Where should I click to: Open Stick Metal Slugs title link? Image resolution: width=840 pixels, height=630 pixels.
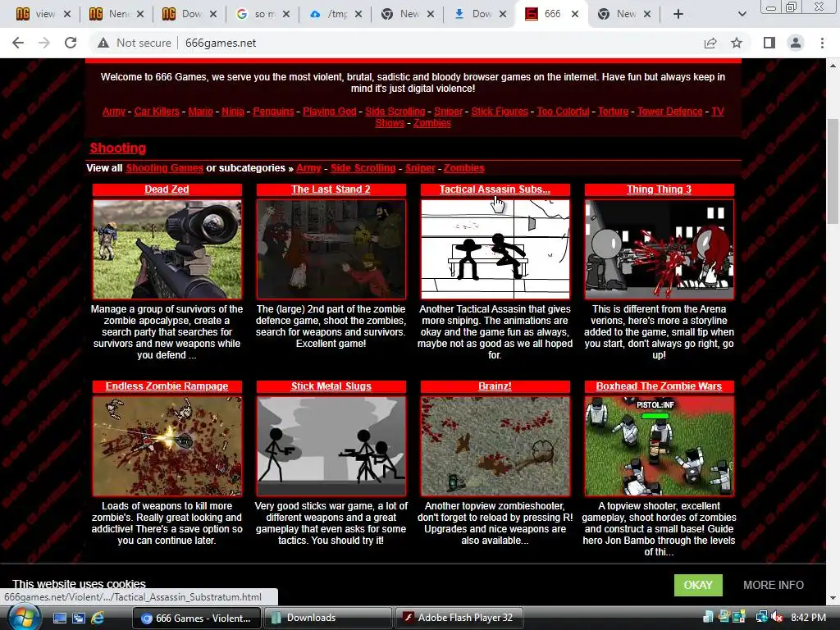point(331,386)
